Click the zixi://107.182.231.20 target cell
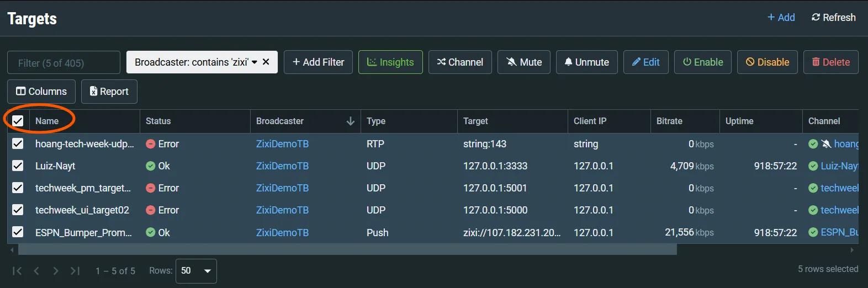 coord(512,233)
